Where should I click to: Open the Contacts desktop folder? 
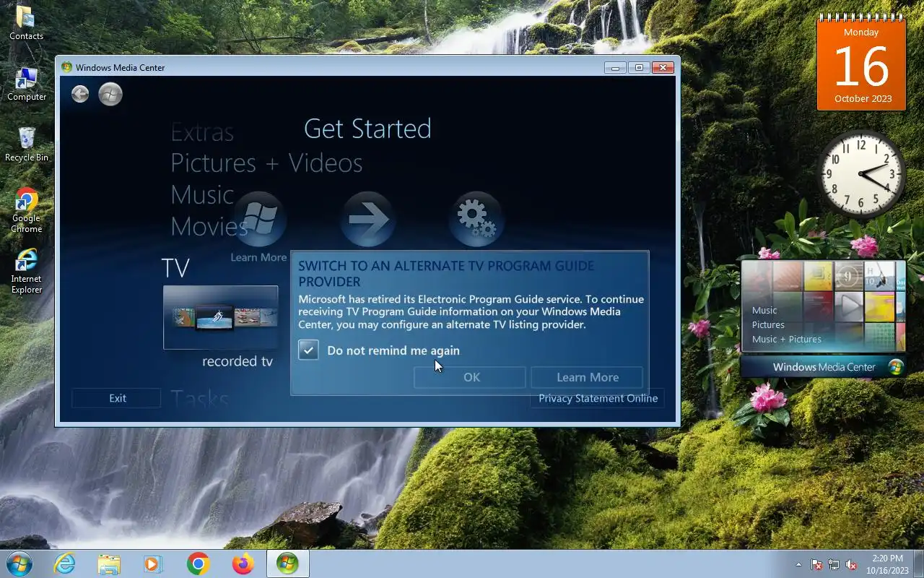(26, 22)
